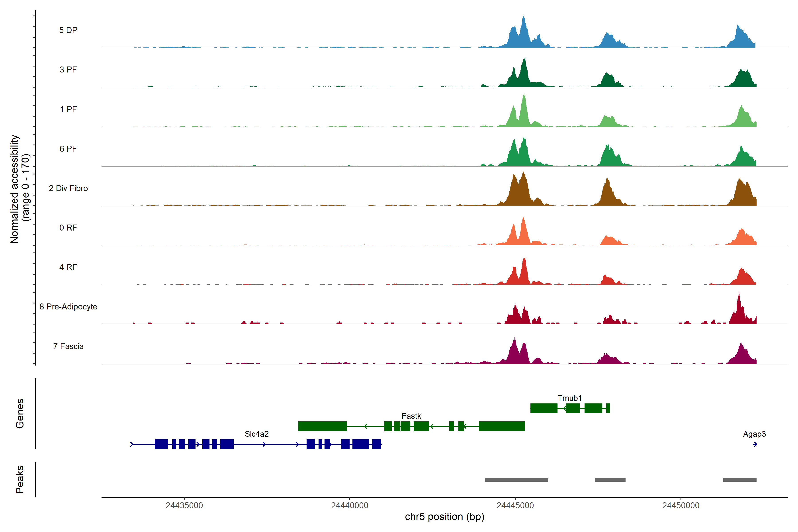Image resolution: width=798 pixels, height=532 pixels.
Task: Click the middle gray peak bar
Action: (x=610, y=480)
